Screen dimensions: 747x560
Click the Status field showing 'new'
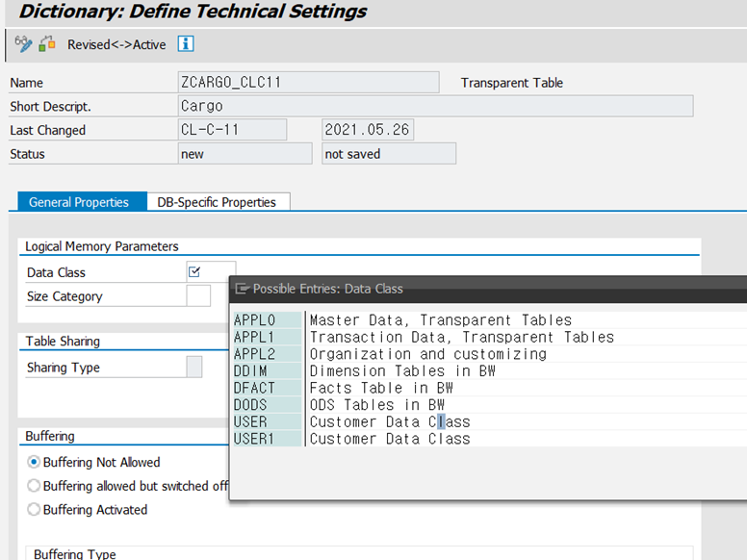point(245,153)
